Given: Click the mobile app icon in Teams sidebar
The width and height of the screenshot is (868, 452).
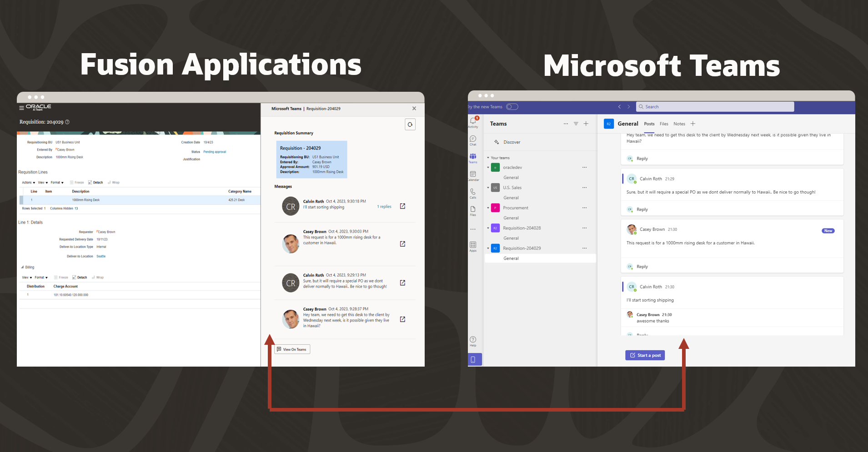Looking at the screenshot, I should click(473, 360).
